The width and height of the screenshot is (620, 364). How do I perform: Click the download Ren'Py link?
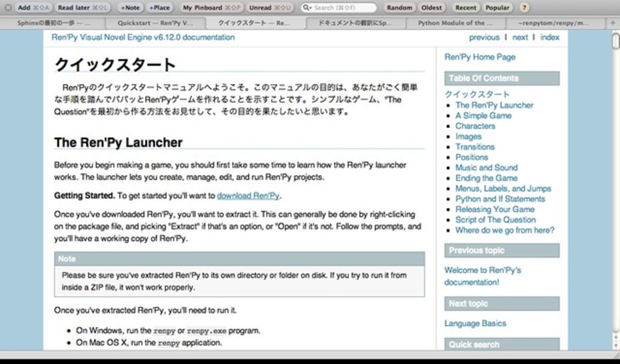coord(248,196)
